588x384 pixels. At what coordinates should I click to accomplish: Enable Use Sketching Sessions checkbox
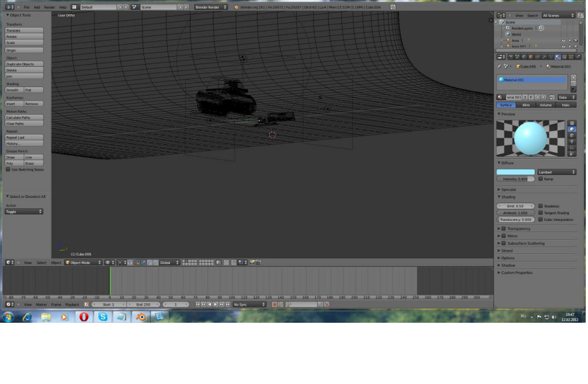pyautogui.click(x=9, y=169)
